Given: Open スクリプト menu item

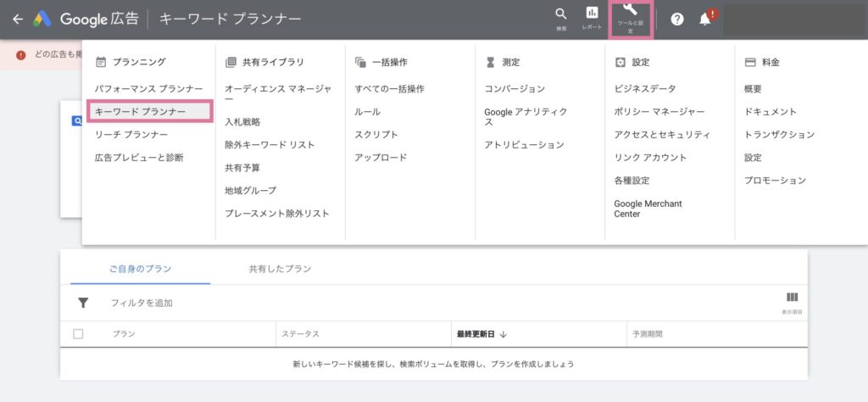Looking at the screenshot, I should pyautogui.click(x=376, y=135).
